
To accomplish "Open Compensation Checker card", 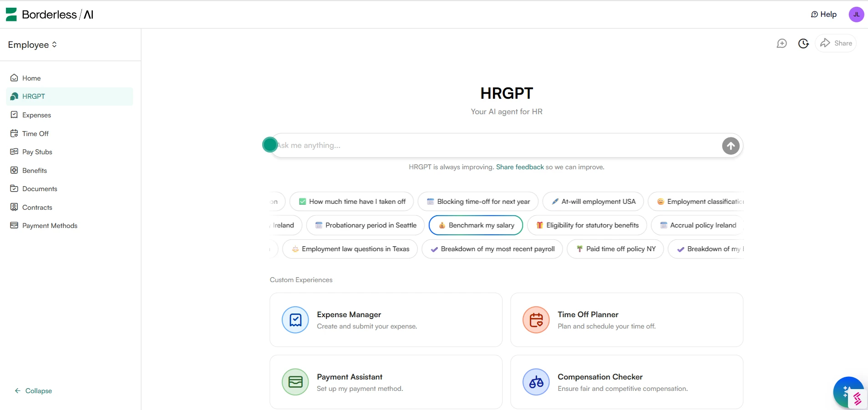I will [627, 382].
